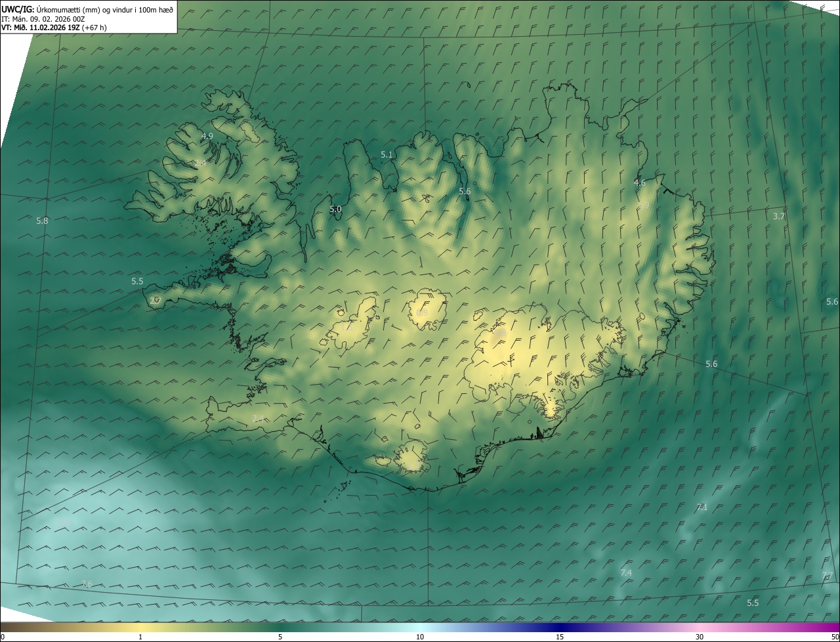Click the "VT: Mið. 11.02.2026 19Z (+67 h)" line
Image resolution: width=840 pixels, height=642 pixels.
coord(54,28)
